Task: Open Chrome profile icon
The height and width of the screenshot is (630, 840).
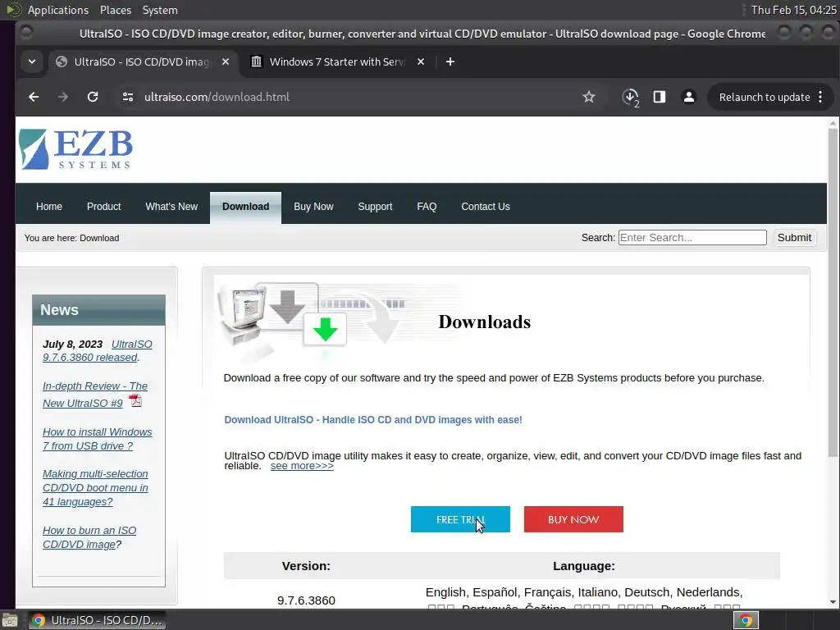Action: 689,97
